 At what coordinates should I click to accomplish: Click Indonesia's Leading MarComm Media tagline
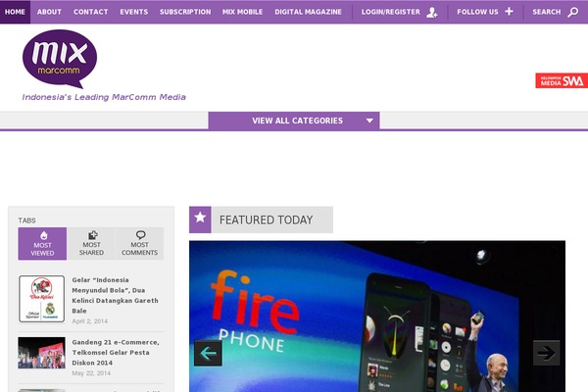pyautogui.click(x=104, y=97)
